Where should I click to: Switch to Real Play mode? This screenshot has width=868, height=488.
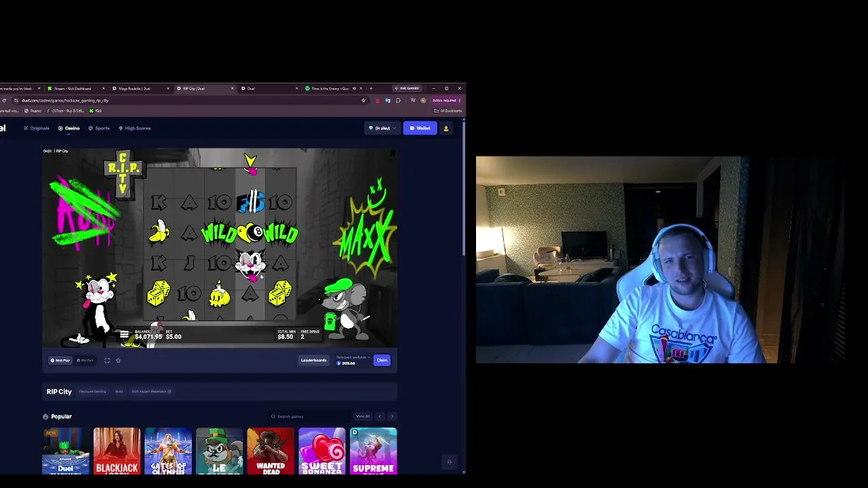60,361
